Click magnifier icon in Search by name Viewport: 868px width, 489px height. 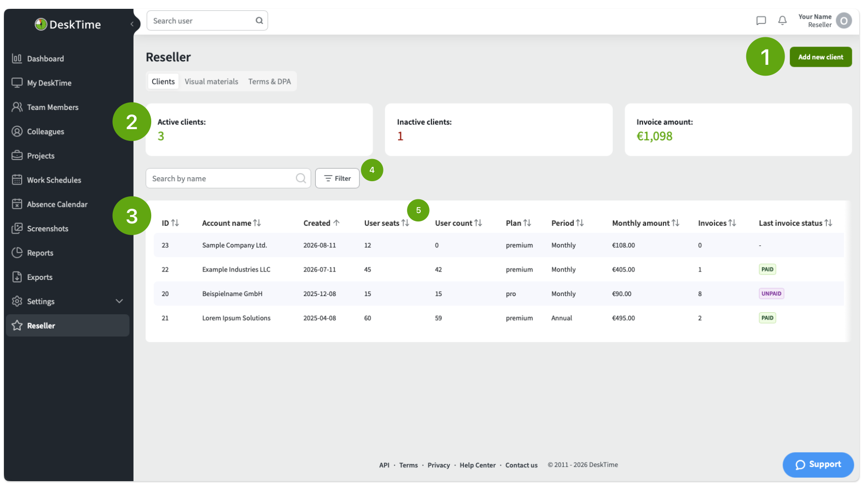[301, 178]
